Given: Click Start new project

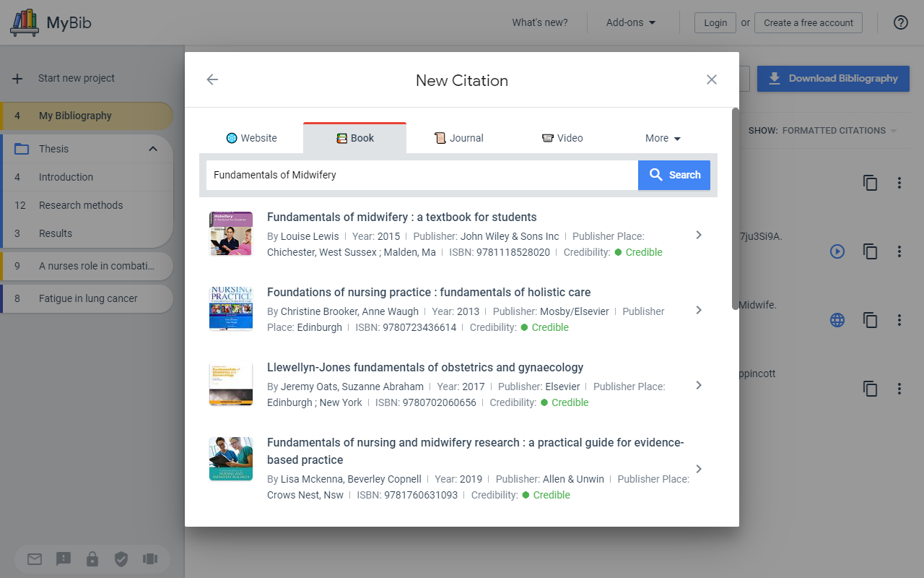Looking at the screenshot, I should point(77,78).
